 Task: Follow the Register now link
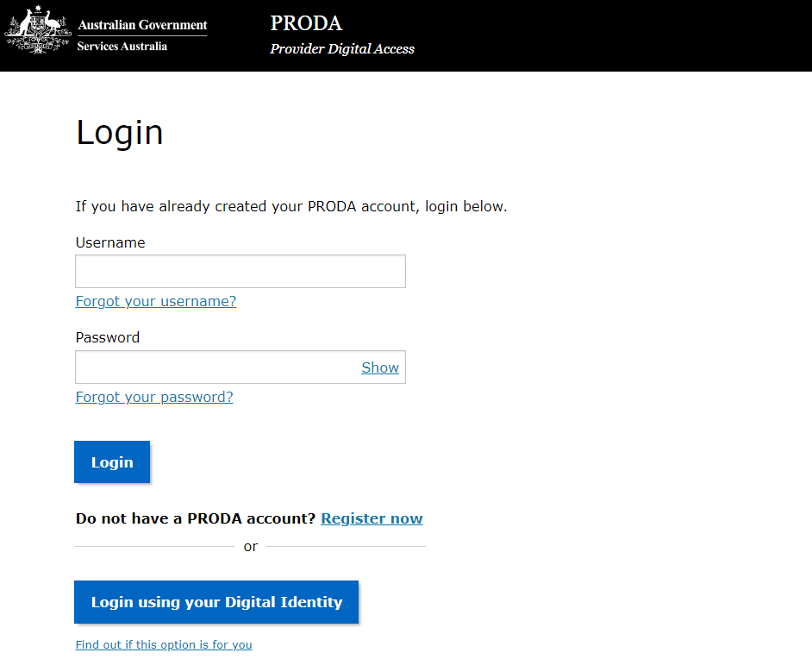pos(372,518)
